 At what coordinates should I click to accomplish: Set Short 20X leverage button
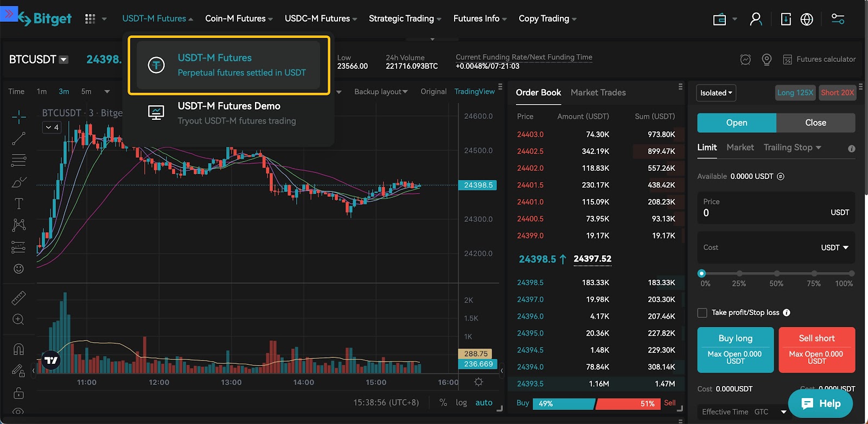[x=837, y=93]
